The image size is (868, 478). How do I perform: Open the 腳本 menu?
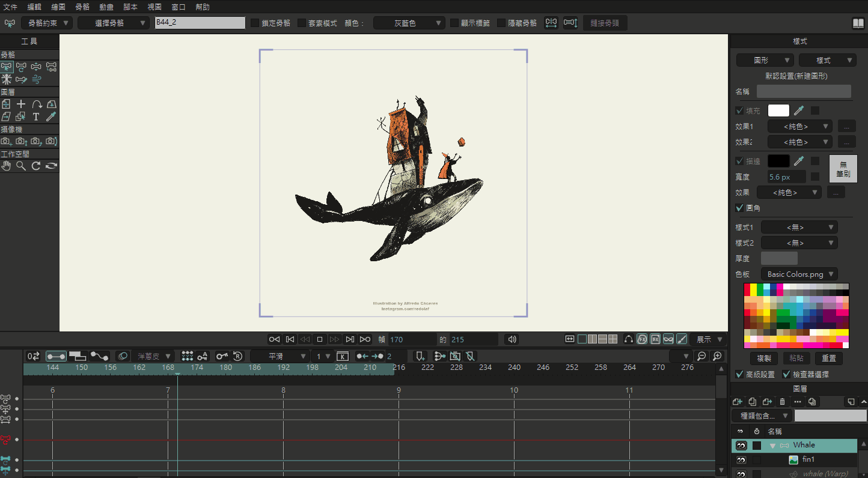pos(130,7)
